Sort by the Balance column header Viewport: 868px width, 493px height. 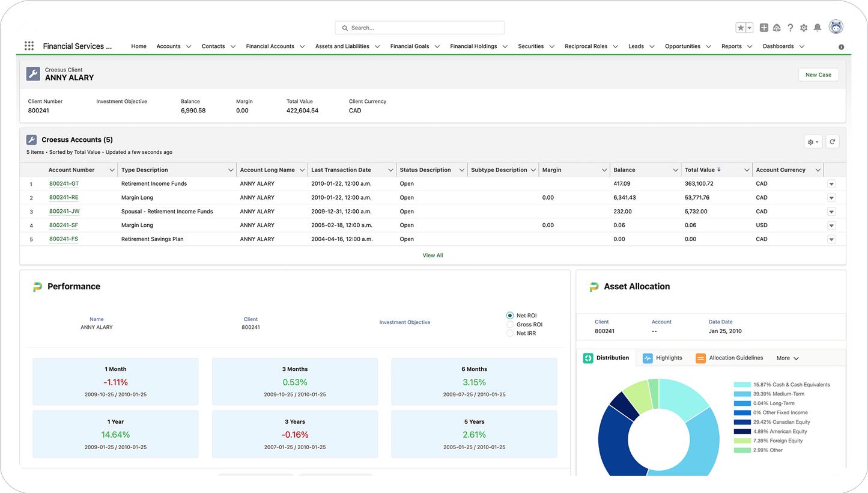(x=624, y=170)
